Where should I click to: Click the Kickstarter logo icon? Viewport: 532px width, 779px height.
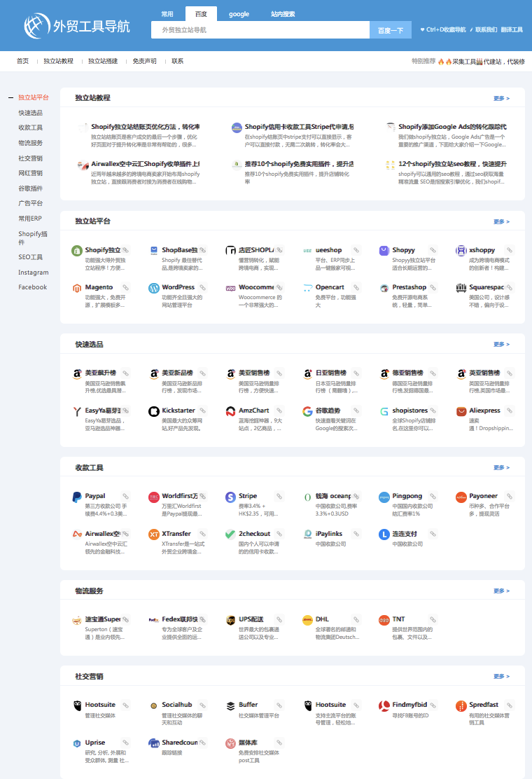(x=154, y=411)
